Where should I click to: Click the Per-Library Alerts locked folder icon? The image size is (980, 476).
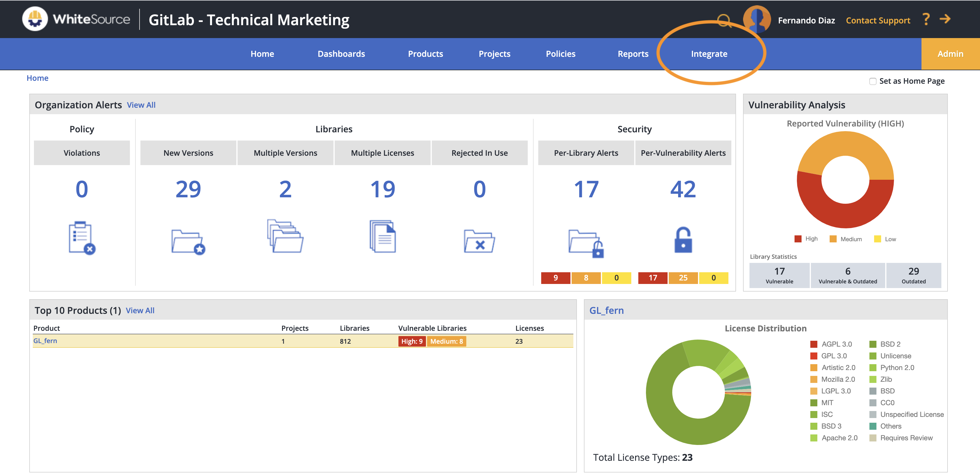586,243
